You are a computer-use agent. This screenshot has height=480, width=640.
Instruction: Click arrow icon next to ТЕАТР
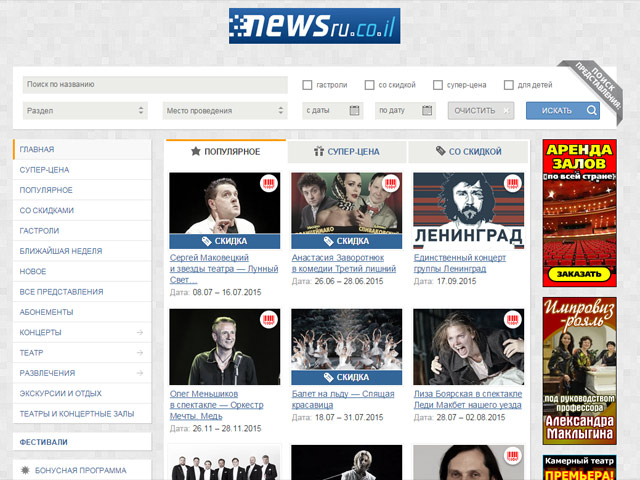(140, 353)
